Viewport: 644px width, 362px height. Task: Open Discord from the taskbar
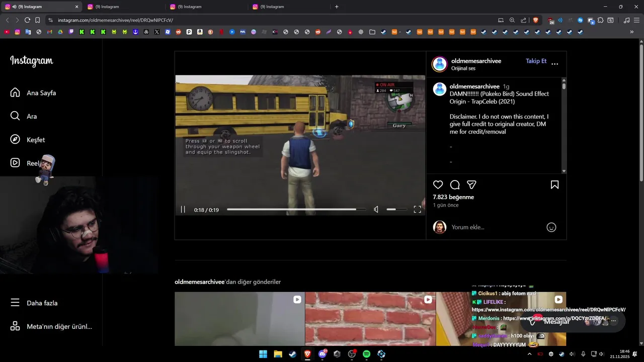[323, 354]
